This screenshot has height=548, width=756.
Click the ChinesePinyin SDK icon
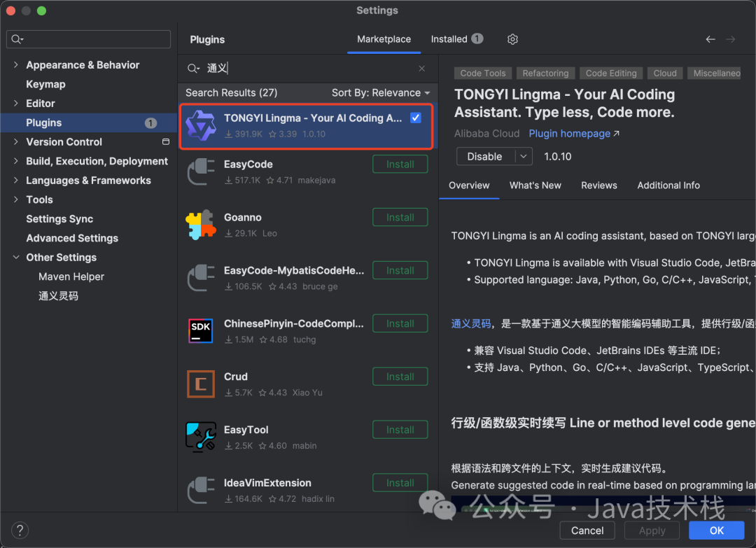(201, 330)
